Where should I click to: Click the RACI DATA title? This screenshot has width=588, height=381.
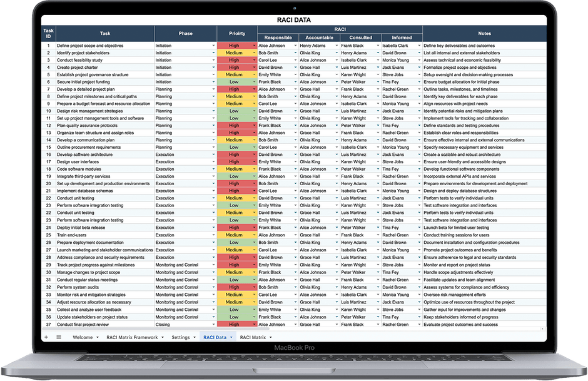coord(293,20)
